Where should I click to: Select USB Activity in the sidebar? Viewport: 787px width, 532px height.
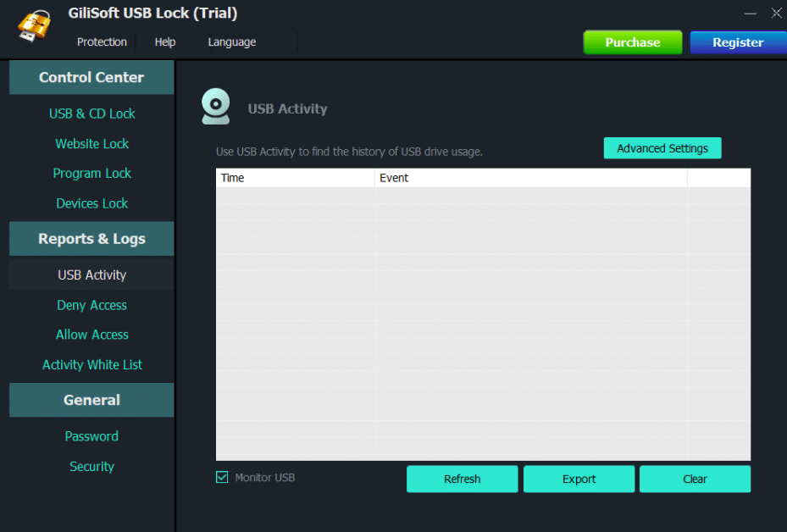click(91, 274)
